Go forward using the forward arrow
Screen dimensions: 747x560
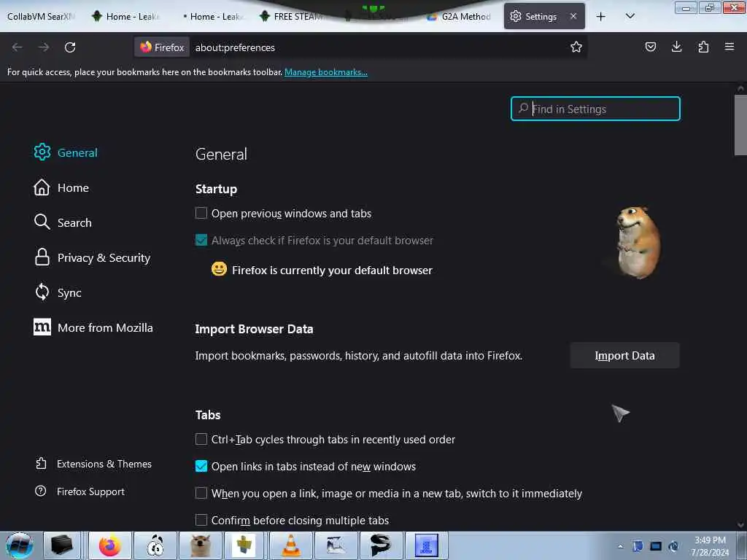[43, 47]
